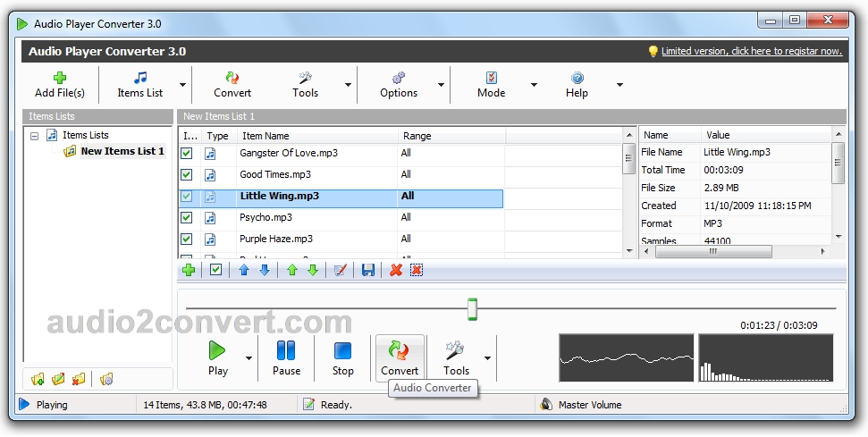Uncheck Psycho.mp3 checkbox

(187, 218)
